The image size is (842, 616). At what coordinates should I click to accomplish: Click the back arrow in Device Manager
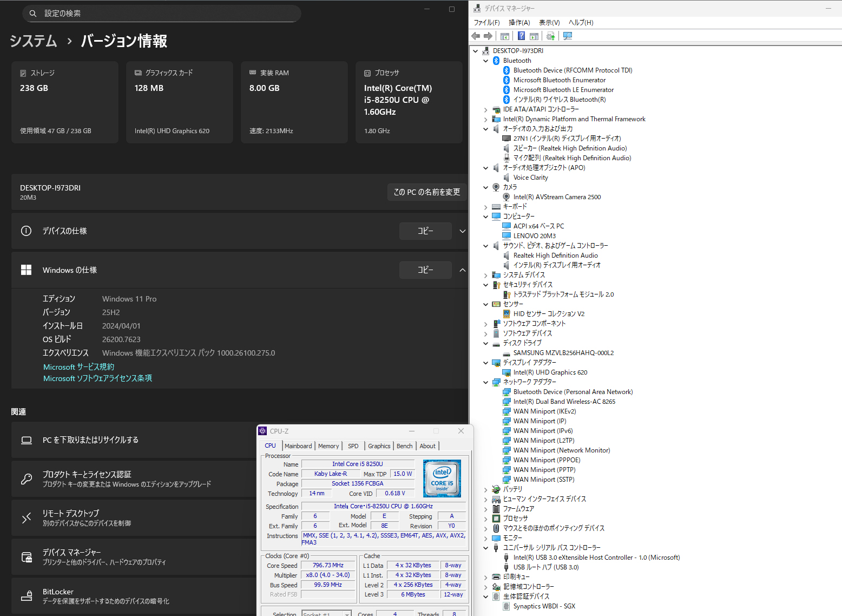[x=476, y=36]
